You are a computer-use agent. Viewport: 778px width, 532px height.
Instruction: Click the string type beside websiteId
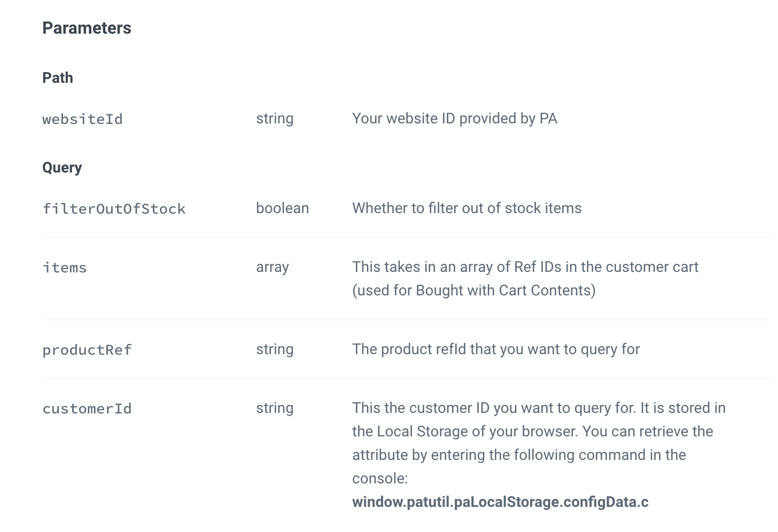click(x=275, y=119)
